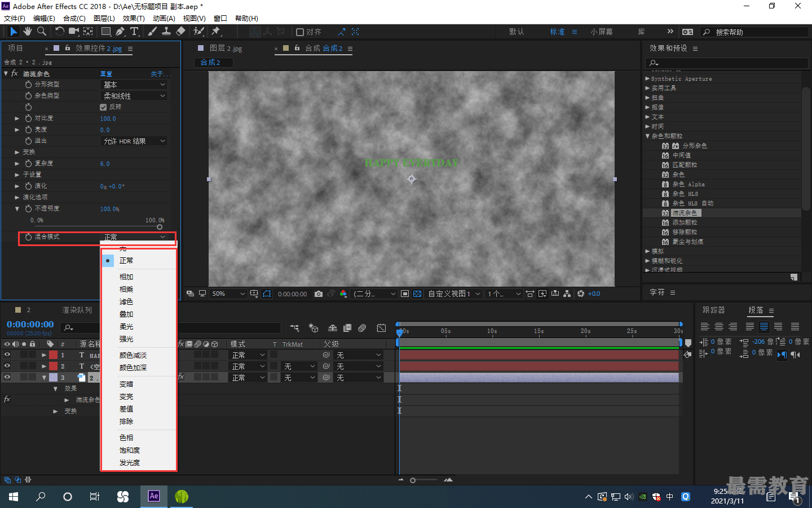Select the Pen tool
The width and height of the screenshot is (812, 508).
click(120, 32)
